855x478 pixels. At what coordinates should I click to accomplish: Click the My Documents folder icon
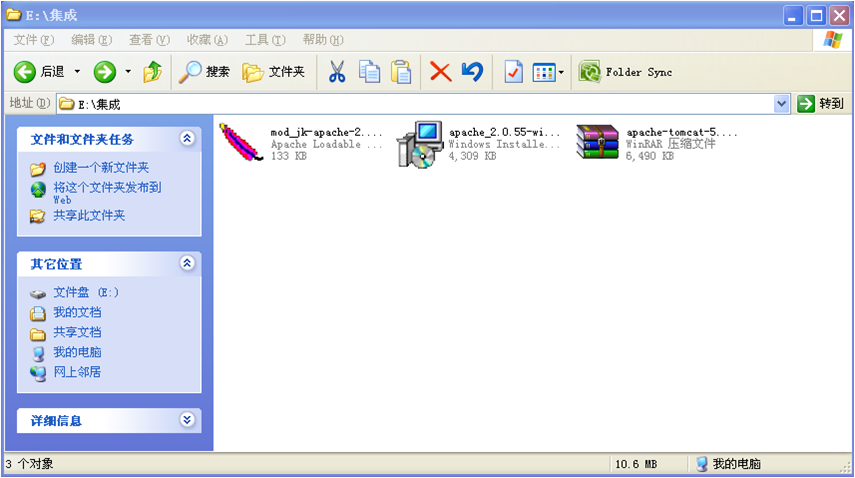[38, 313]
